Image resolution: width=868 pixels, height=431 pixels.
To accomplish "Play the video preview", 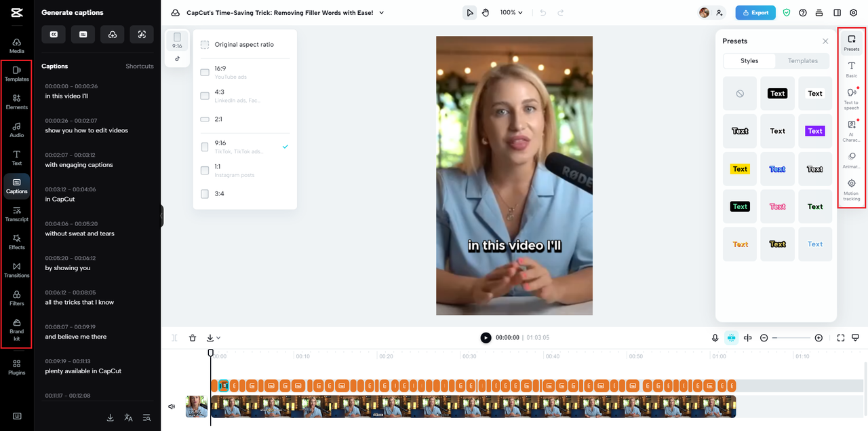I will click(x=486, y=337).
